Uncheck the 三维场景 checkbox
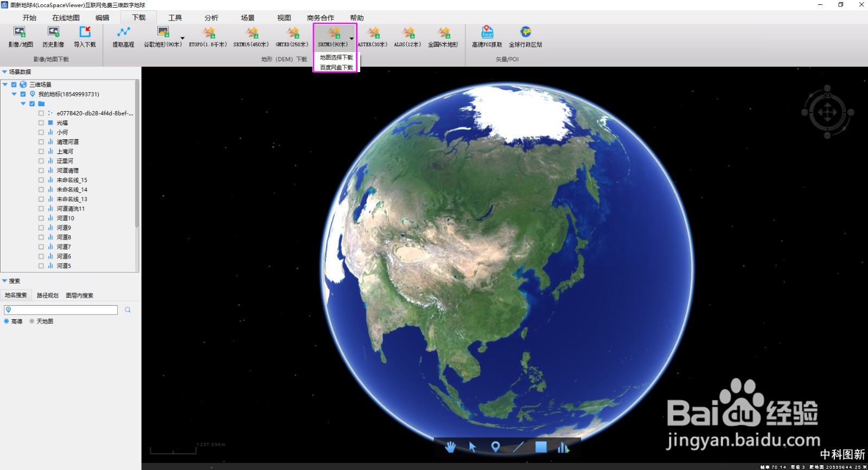Image resolution: width=868 pixels, height=470 pixels. coord(14,85)
